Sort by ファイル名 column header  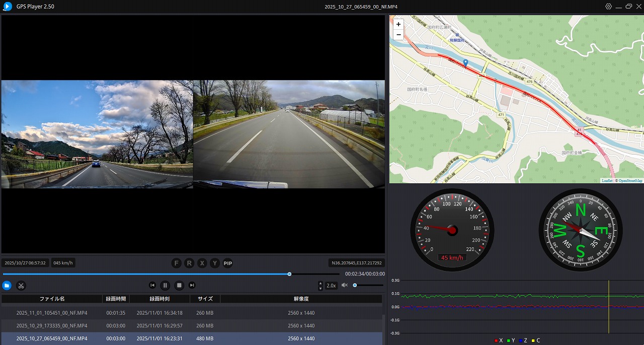pyautogui.click(x=52, y=299)
